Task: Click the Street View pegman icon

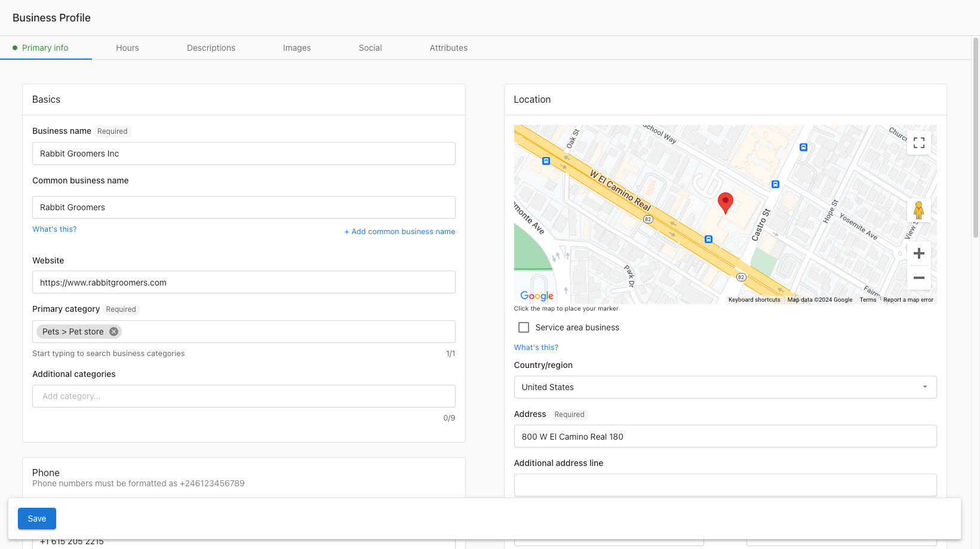Action: [x=918, y=210]
